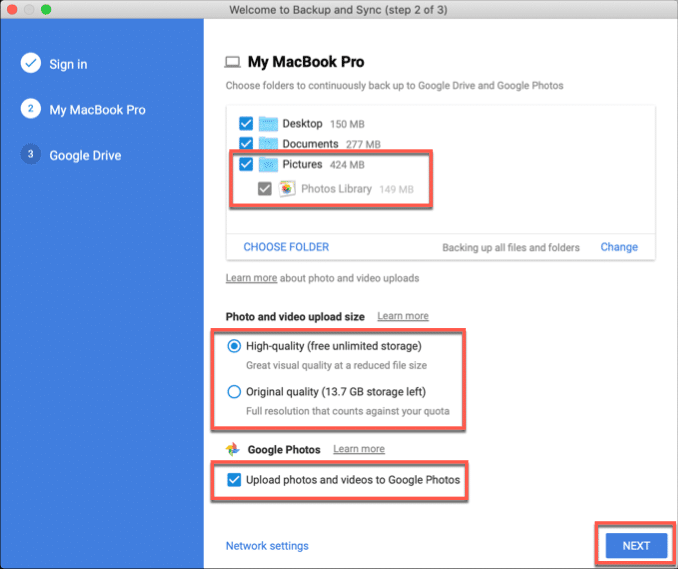Image resolution: width=678 pixels, height=569 pixels.
Task: Open Network settings link
Action: [267, 546]
